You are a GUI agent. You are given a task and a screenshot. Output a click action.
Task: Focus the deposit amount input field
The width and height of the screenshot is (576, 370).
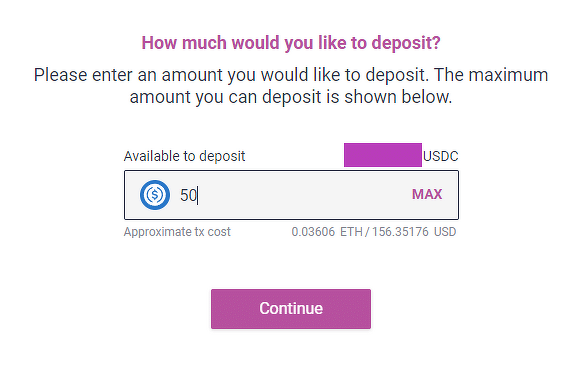tap(291, 195)
